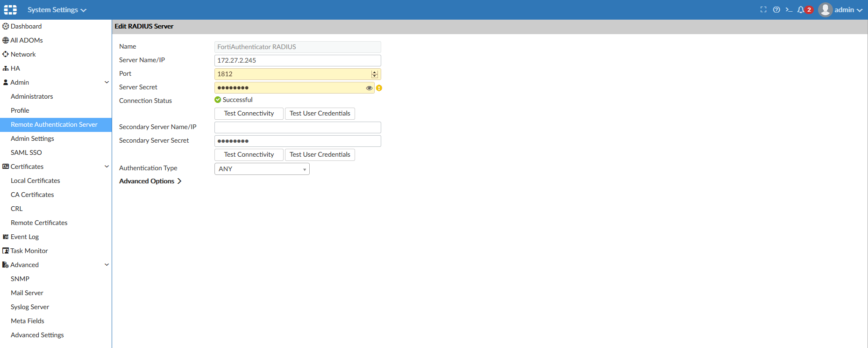Click the Task Monitor icon
Viewport: 868px width, 348px height.
tap(6, 251)
